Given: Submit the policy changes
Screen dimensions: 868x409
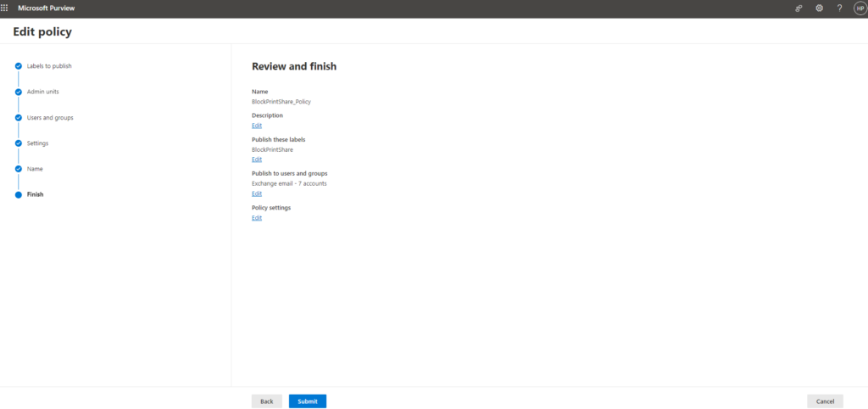Looking at the screenshot, I should pyautogui.click(x=307, y=401).
